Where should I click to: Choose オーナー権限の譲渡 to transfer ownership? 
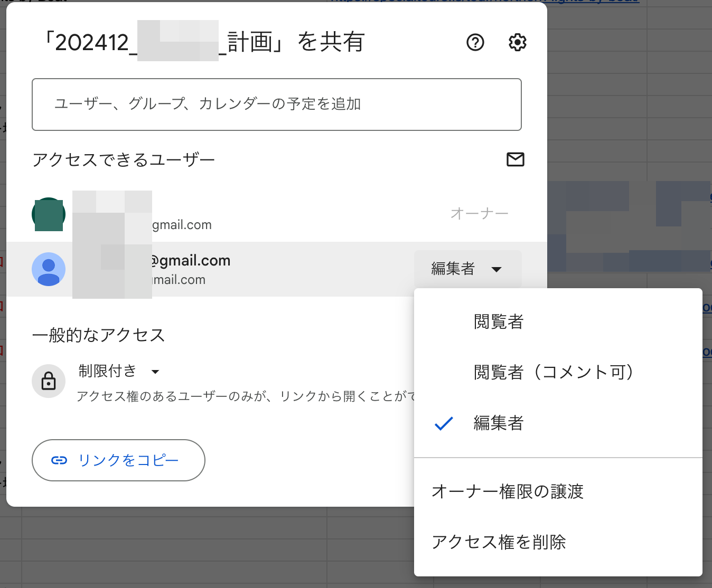(507, 491)
